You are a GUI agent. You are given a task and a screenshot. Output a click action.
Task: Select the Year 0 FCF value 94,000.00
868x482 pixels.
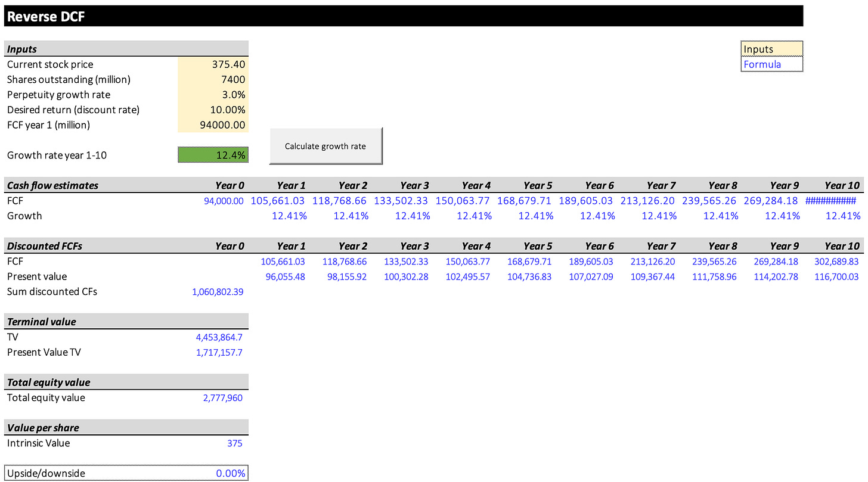(224, 201)
